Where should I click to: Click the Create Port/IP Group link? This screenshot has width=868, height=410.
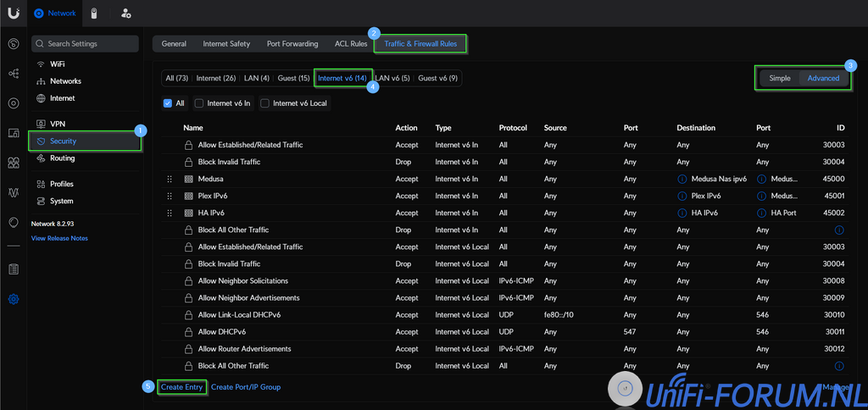tap(246, 387)
